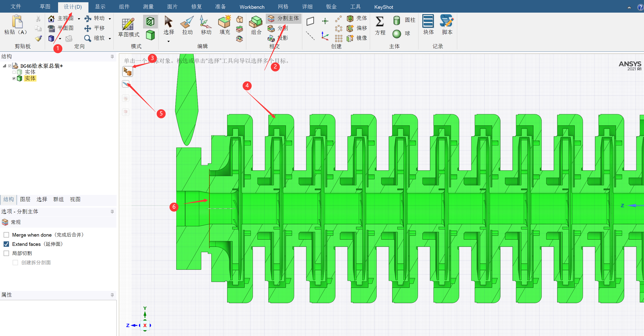644x336 pixels.
Task: Uncheck Extend faces option
Action: point(7,244)
